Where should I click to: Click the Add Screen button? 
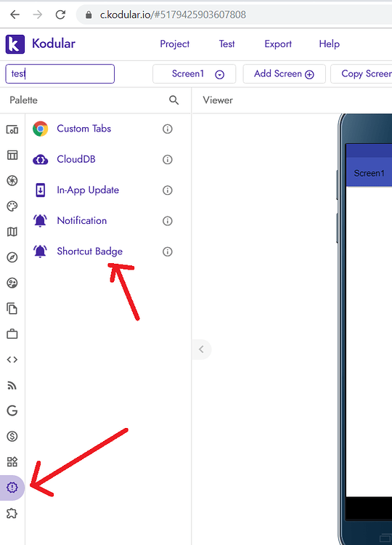284,73
